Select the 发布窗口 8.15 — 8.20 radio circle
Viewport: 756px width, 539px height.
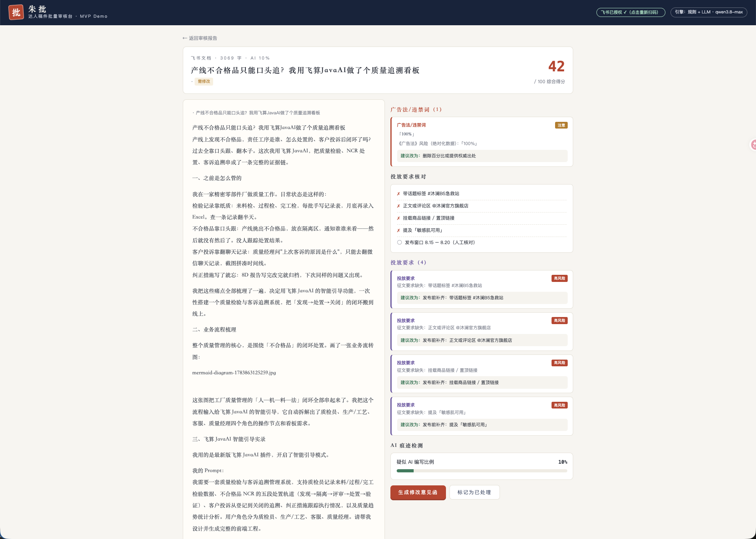(x=399, y=242)
